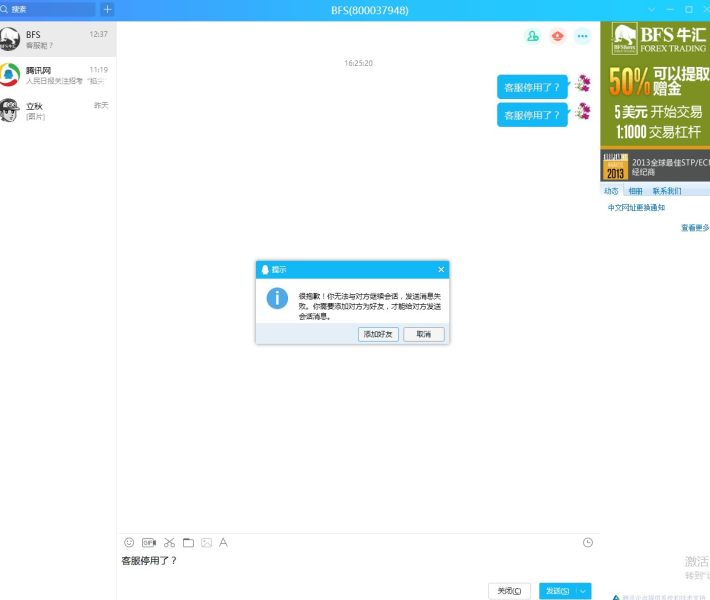Switch to the 联系我们 tab
Screen dimensions: 710x600
(667, 190)
